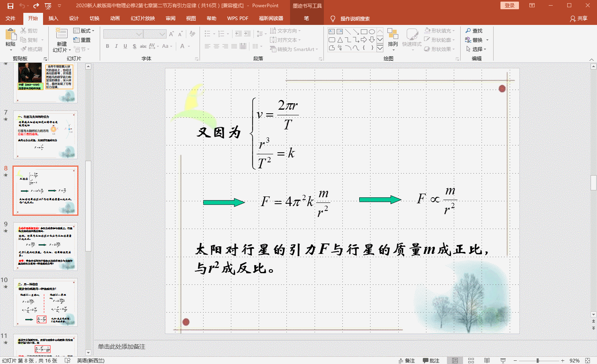597x364 pixels.
Task: Expand the font size combo box
Action: point(162,34)
